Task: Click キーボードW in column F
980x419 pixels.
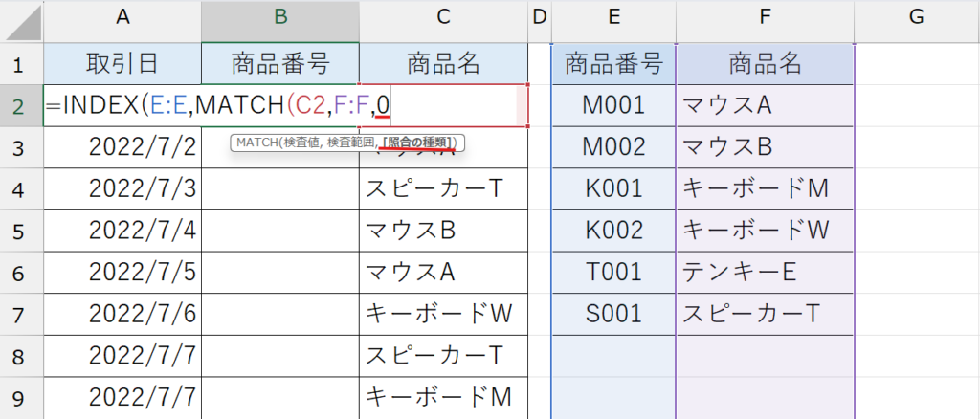Action: pyautogui.click(x=765, y=232)
